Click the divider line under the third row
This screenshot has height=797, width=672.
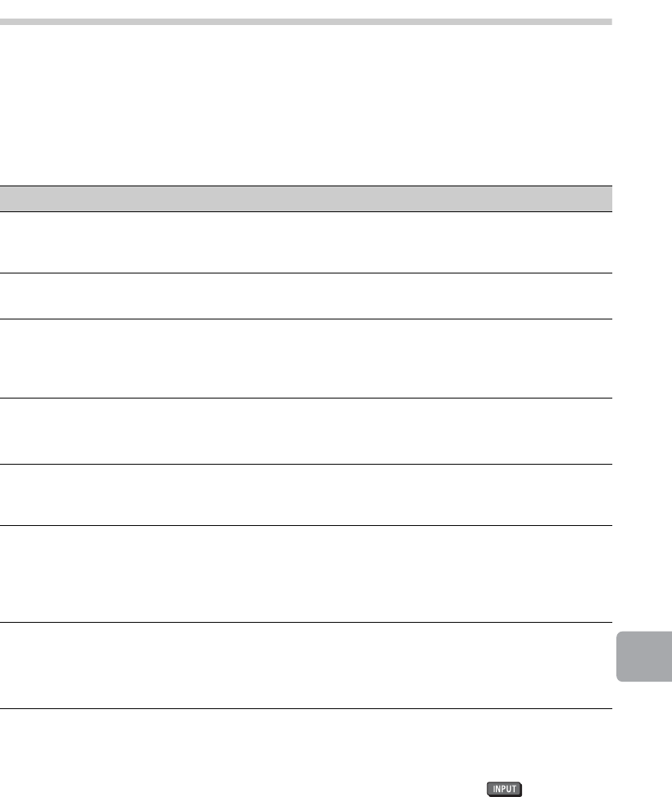point(306,398)
